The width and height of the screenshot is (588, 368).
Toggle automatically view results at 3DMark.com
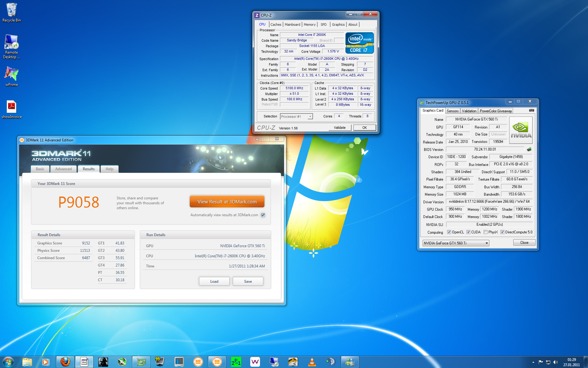[x=263, y=215]
